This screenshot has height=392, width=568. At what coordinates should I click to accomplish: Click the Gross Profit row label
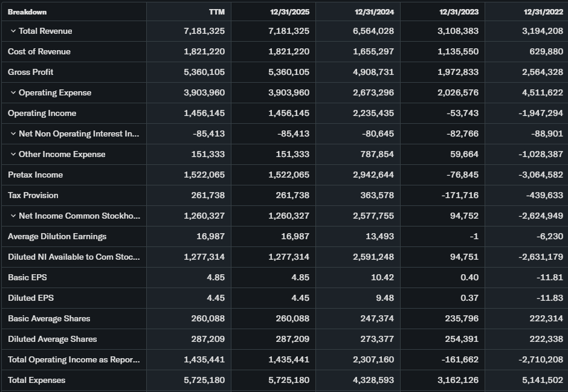(31, 72)
